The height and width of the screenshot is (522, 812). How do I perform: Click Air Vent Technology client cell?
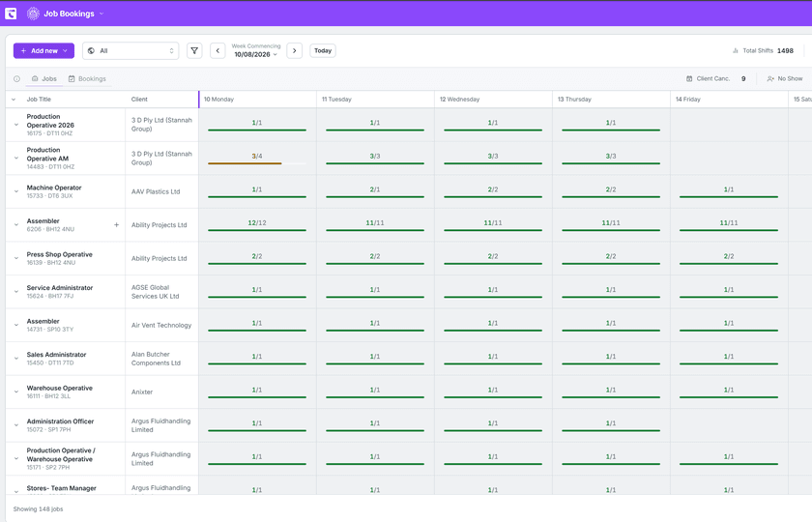pos(161,325)
